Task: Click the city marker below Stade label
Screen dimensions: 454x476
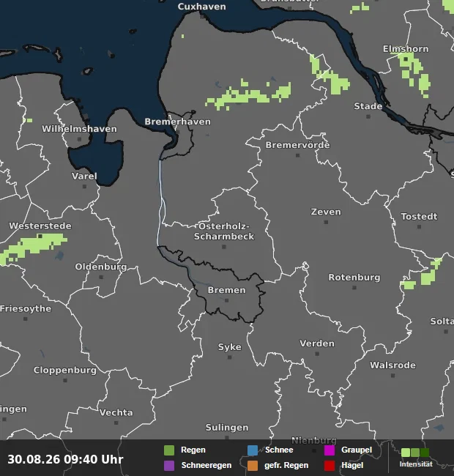Action: click(x=368, y=116)
